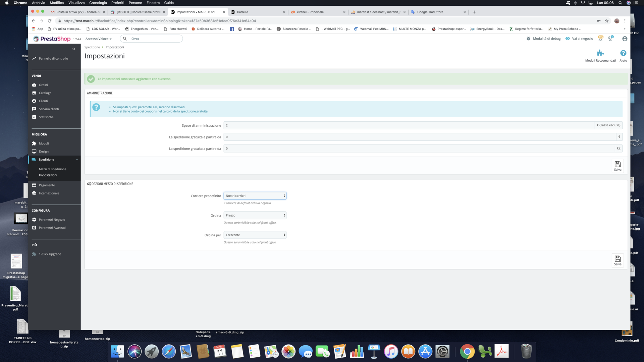Open Mezzi di spedizione submenu item
This screenshot has width=644, height=362.
[x=52, y=169]
